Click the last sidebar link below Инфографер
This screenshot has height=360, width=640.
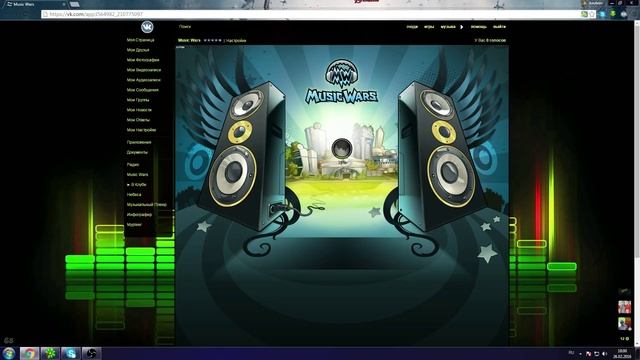[x=134, y=224]
